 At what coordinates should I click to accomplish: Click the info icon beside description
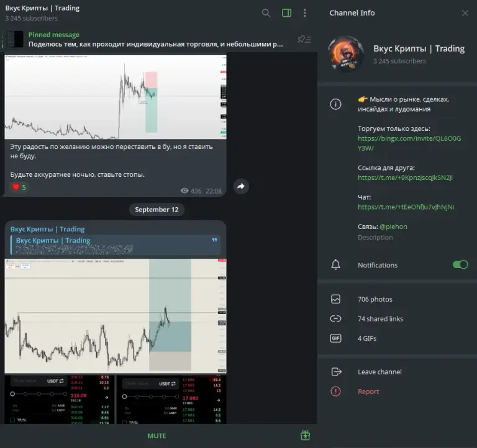click(x=335, y=104)
